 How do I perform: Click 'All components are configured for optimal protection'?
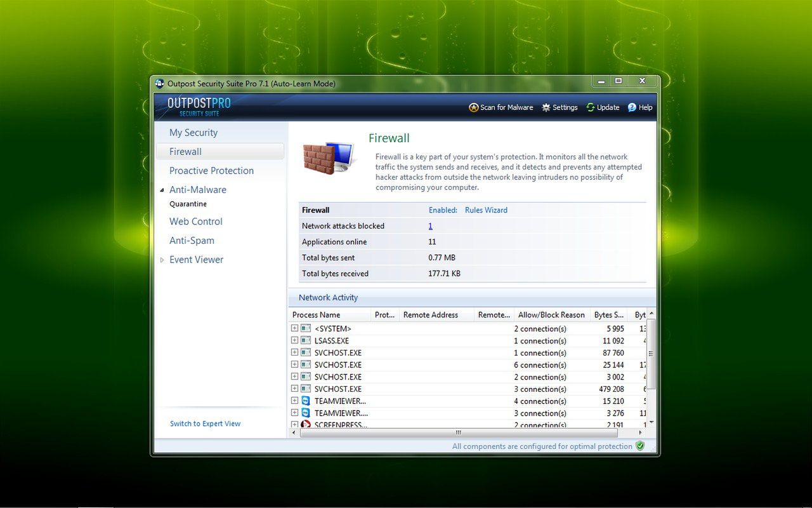point(542,446)
